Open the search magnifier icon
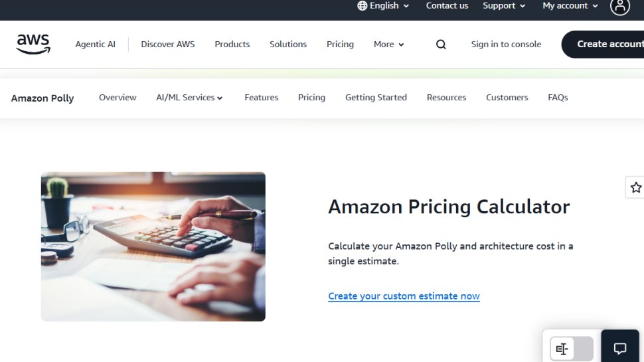This screenshot has width=644, height=362. [441, 45]
